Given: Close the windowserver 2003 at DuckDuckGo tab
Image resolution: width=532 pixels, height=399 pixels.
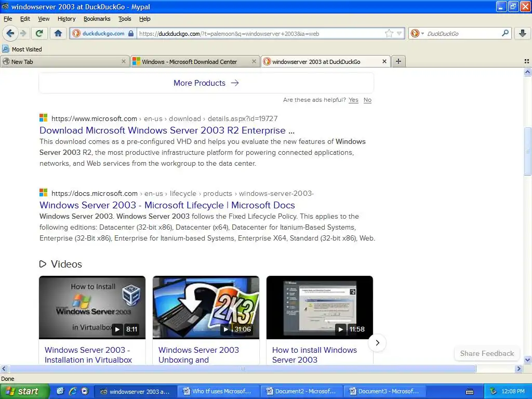Looking at the screenshot, I should click(x=384, y=61).
